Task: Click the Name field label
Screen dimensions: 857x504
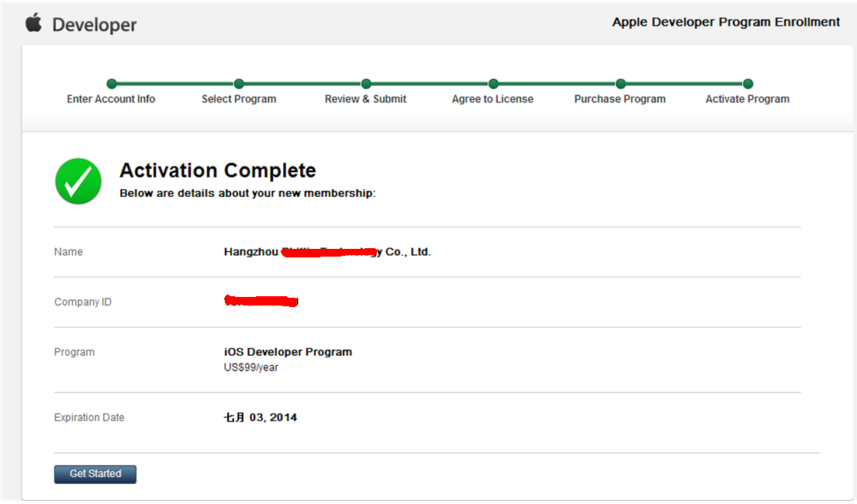Action: (68, 252)
